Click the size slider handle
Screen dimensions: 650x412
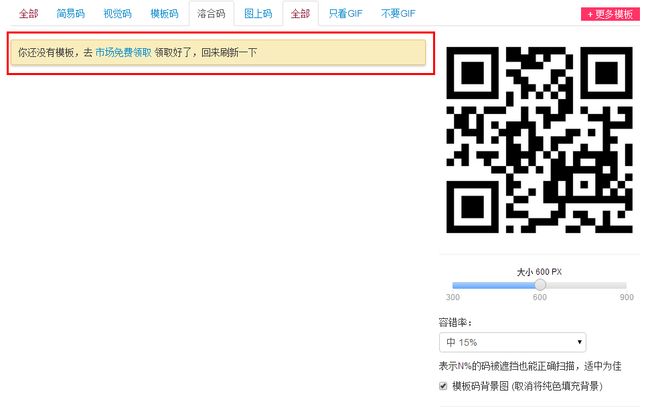(540, 285)
